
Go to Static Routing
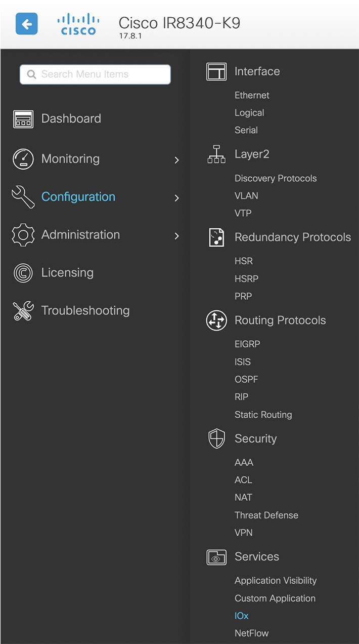coord(263,415)
